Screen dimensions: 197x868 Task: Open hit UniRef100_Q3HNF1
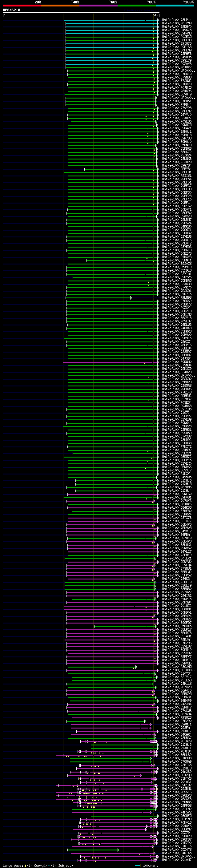pos(177,260)
